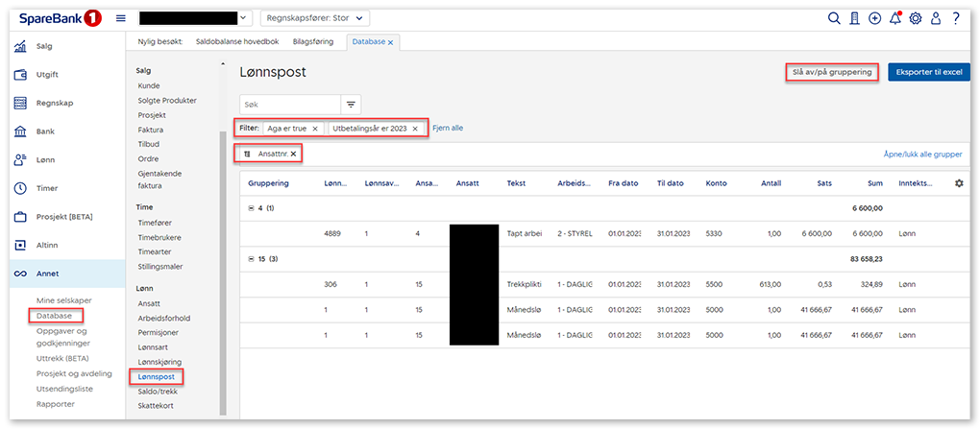Open the user profile icon
980x429 pixels.
tap(936, 18)
